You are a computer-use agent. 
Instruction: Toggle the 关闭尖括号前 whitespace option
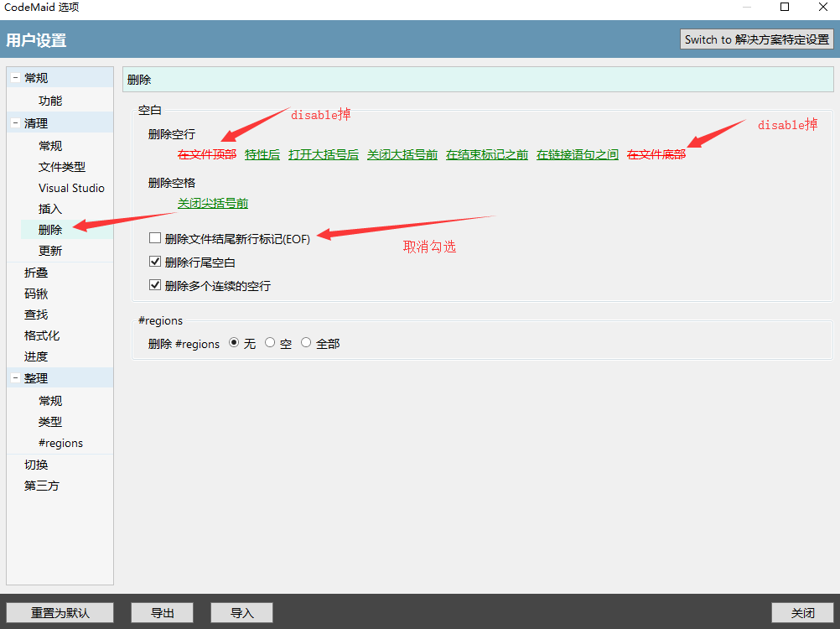point(213,204)
